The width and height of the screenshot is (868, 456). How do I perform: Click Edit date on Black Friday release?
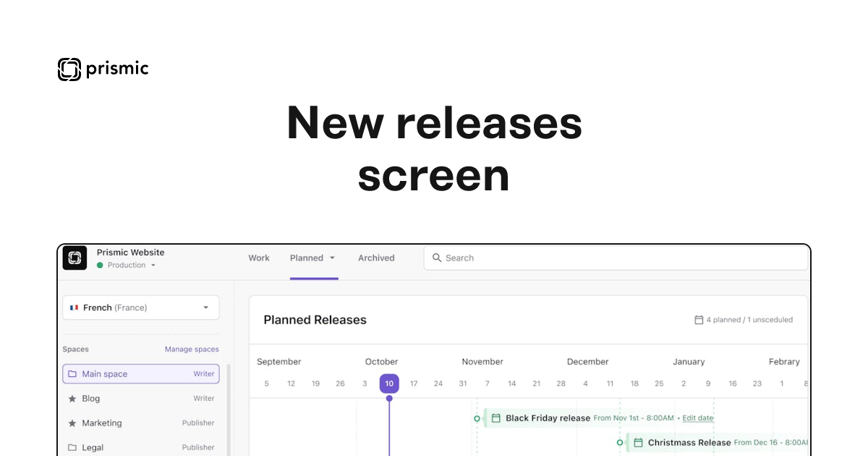click(697, 418)
